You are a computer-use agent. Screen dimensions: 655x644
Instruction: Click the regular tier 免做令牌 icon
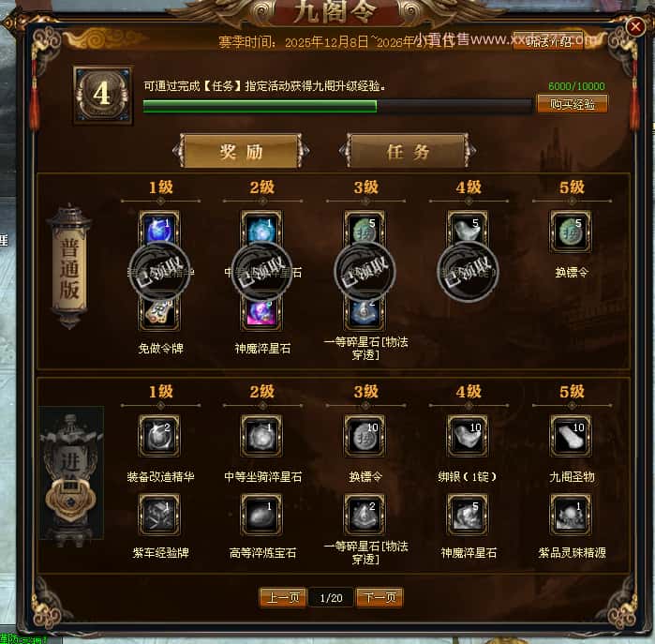pos(159,313)
